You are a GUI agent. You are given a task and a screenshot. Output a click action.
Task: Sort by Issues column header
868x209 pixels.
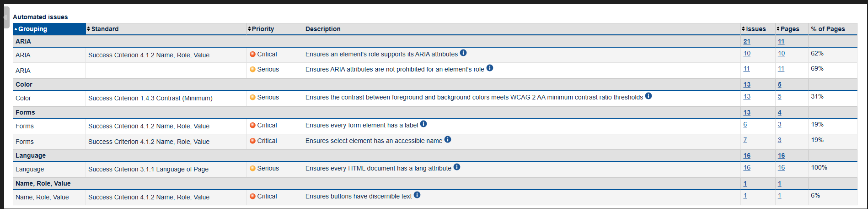[x=756, y=29]
